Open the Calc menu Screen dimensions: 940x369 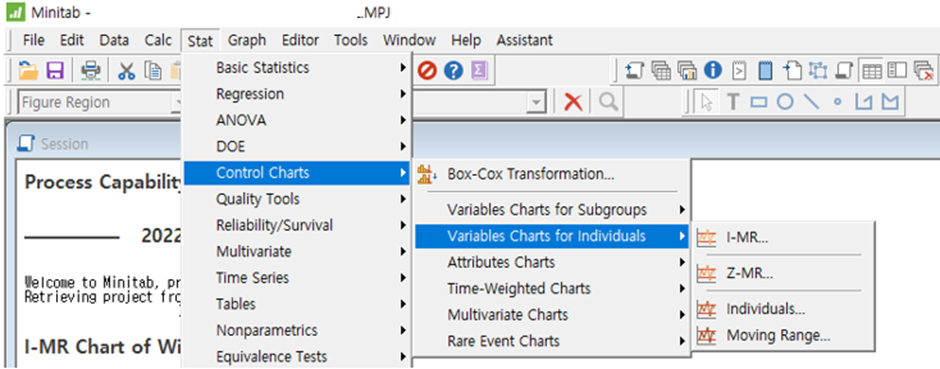pos(158,41)
